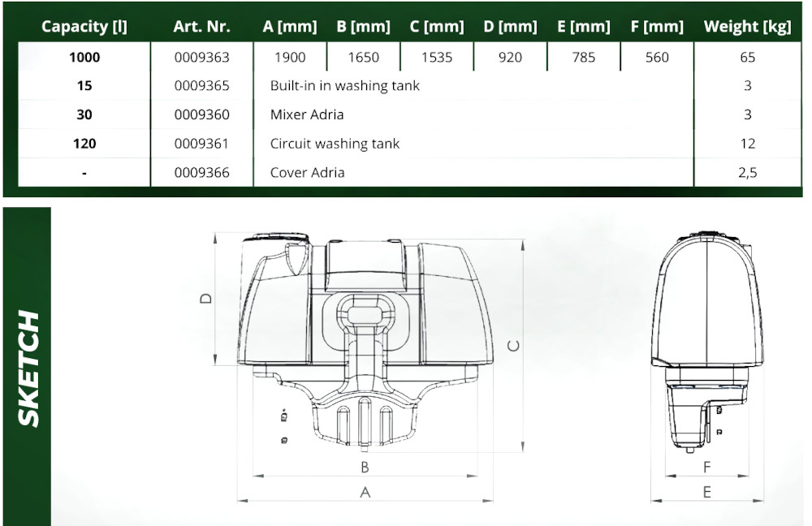Image resolution: width=812 pixels, height=526 pixels.
Task: Select the weight value "65"
Action: pyautogui.click(x=747, y=57)
